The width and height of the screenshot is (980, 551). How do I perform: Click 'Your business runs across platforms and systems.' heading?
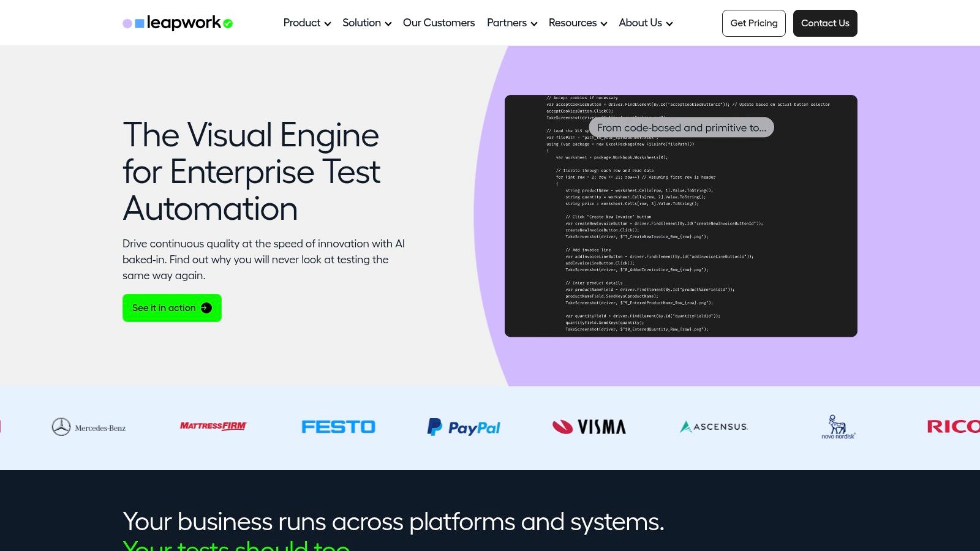tap(393, 522)
